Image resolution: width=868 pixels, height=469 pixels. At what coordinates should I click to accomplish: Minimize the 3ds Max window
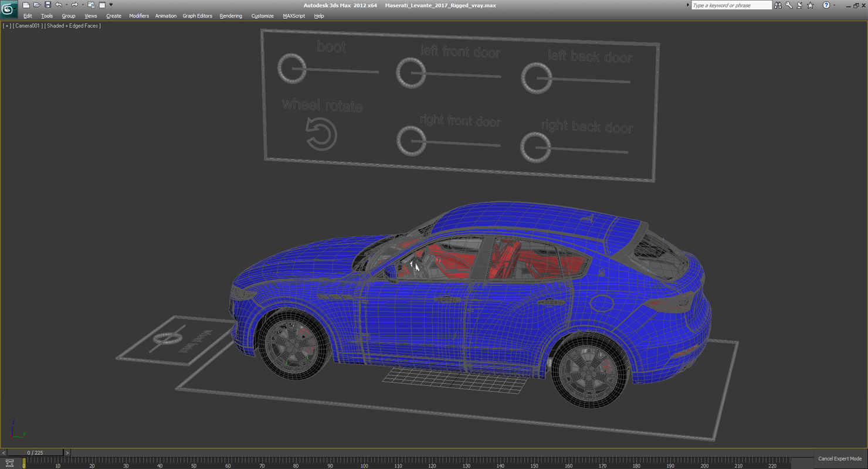click(848, 5)
